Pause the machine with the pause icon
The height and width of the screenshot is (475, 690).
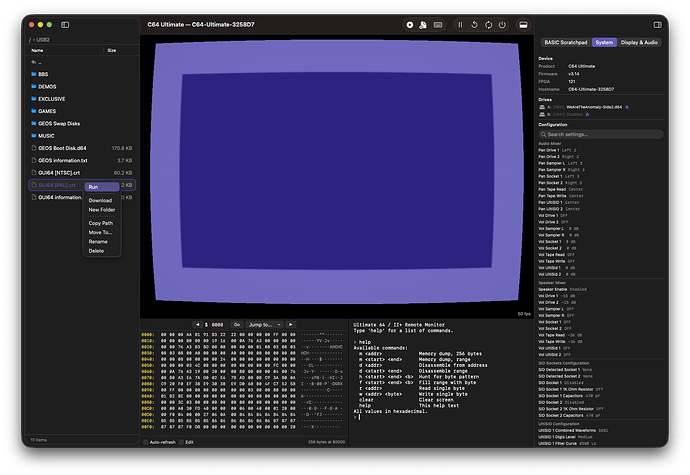(460, 25)
